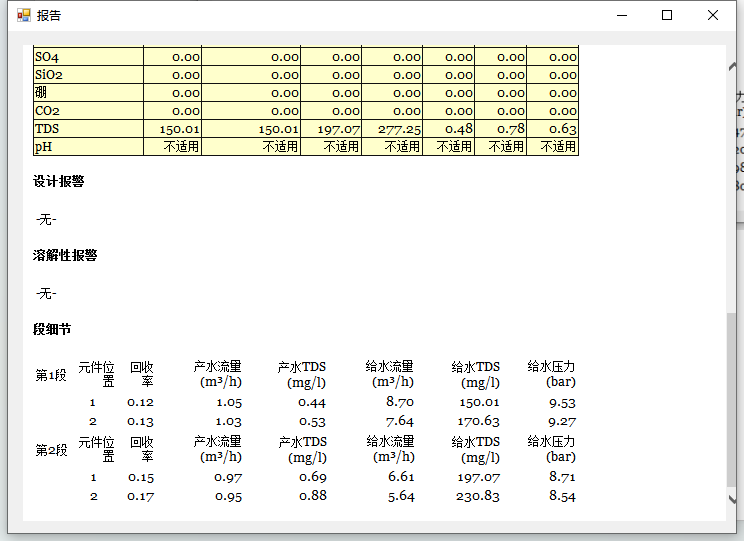This screenshot has height=541, width=744.
Task: Click the 第2段 stage label
Action: coord(51,450)
